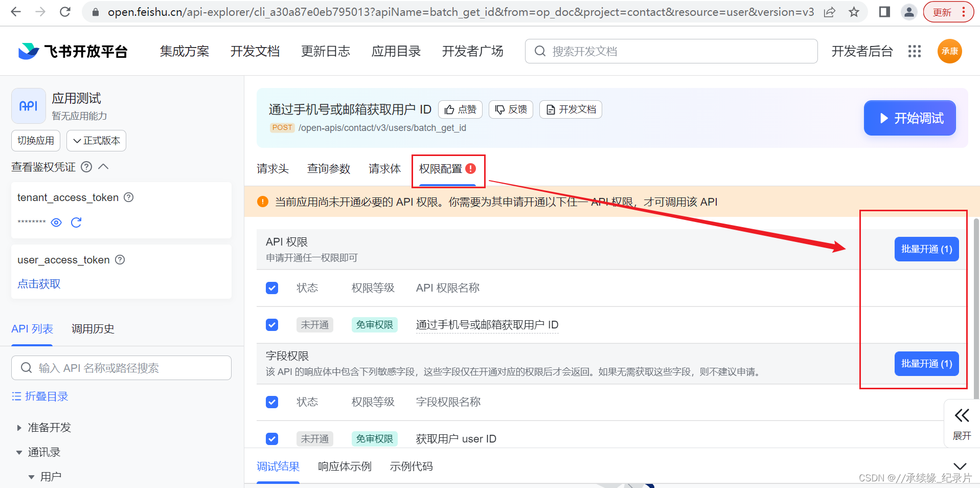Collapse the bottom results panel chevron
The image size is (980, 488).
click(x=960, y=466)
